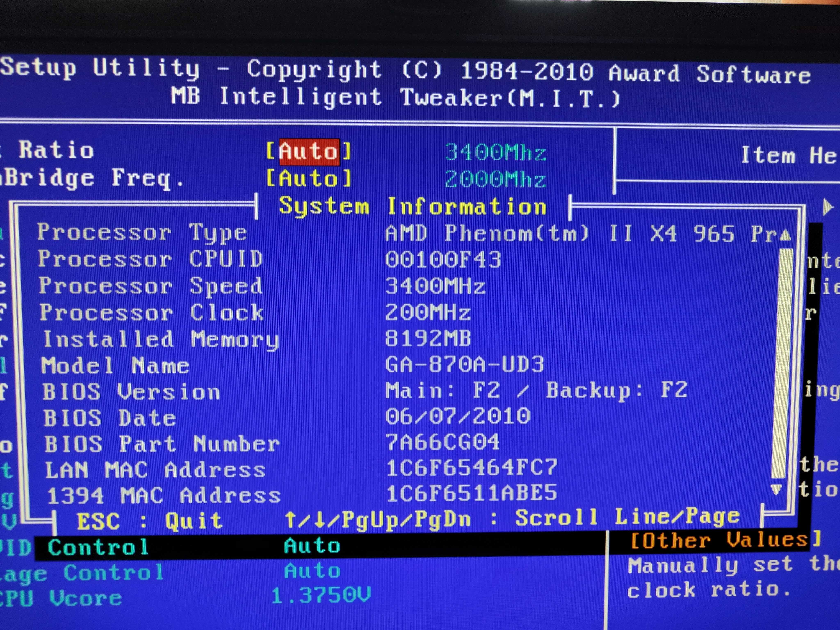Click the 3400Mhz value beside Ratio
This screenshot has width=840, height=630.
(x=495, y=153)
